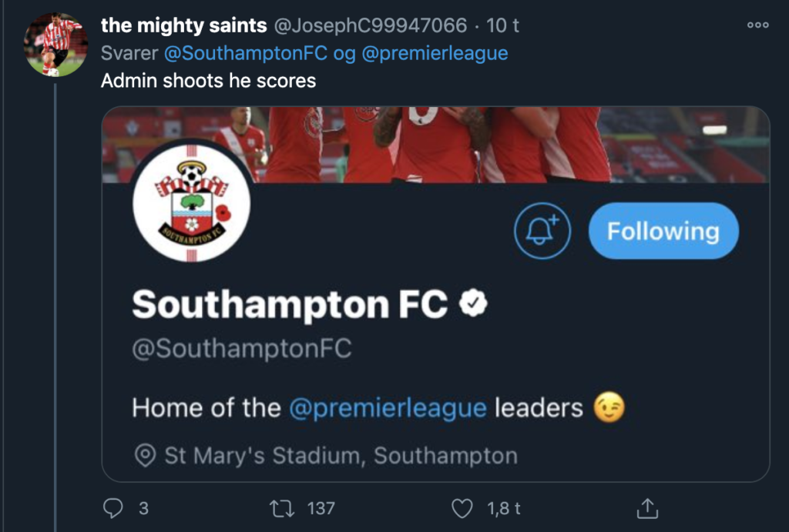Click the Southampton FC crest logo
Image resolution: width=789 pixels, height=532 pixels.
coord(191,202)
